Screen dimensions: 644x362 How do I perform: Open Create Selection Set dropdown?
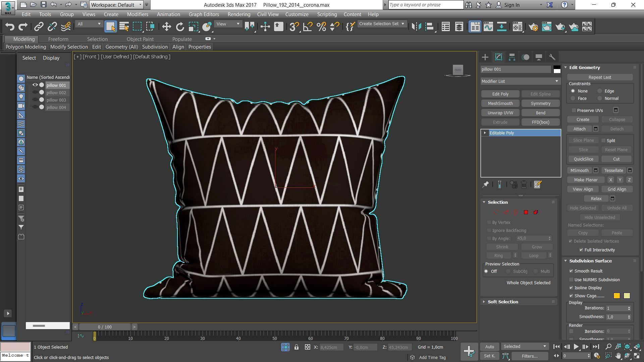[382, 24]
